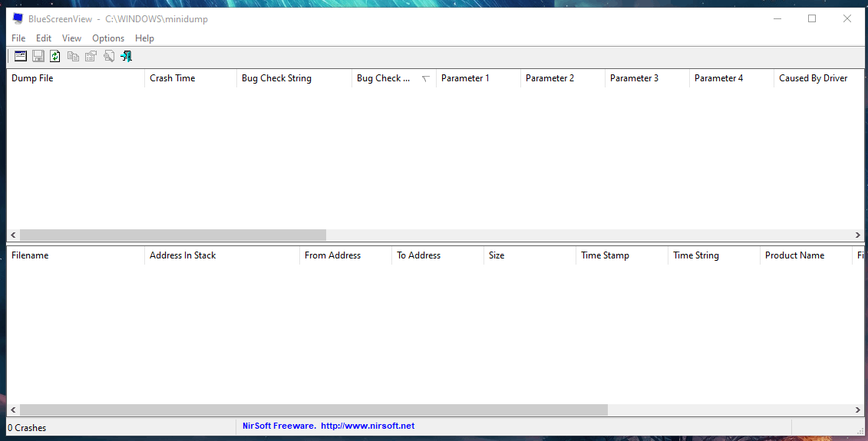Refresh the crash list with the toolbar icon
Screen dimensions: 868x441
(x=54, y=56)
